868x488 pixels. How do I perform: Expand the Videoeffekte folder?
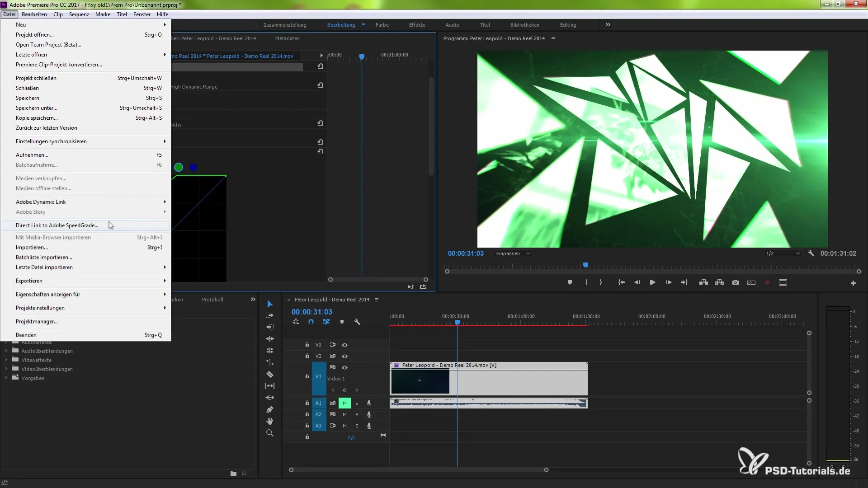[x=6, y=360]
